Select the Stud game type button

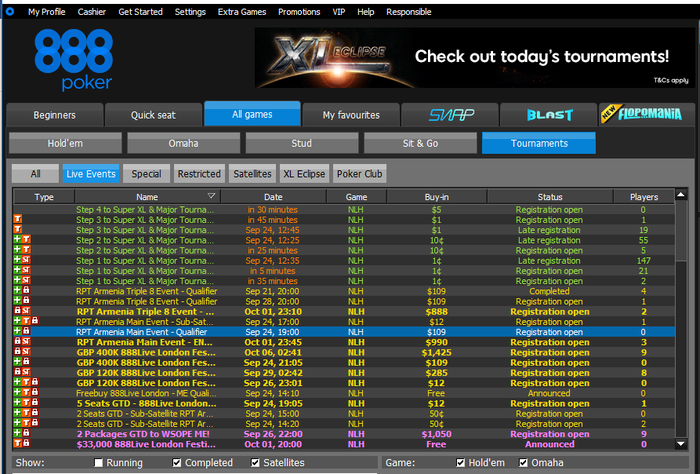pos(302,143)
